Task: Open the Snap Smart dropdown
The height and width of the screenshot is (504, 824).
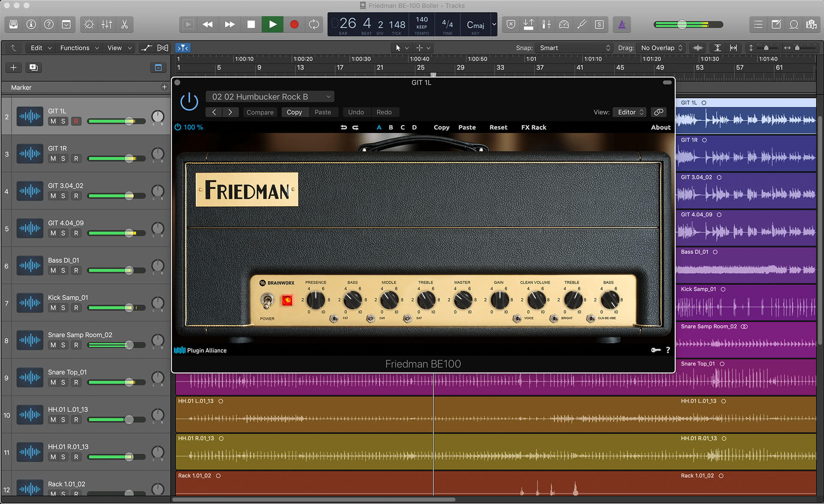Action: click(x=574, y=48)
